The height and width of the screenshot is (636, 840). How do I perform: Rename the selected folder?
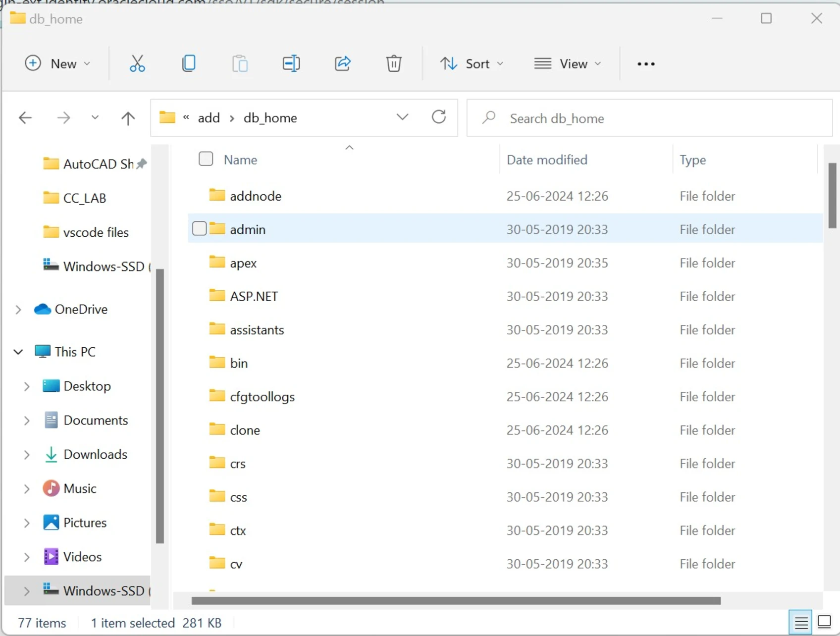291,63
